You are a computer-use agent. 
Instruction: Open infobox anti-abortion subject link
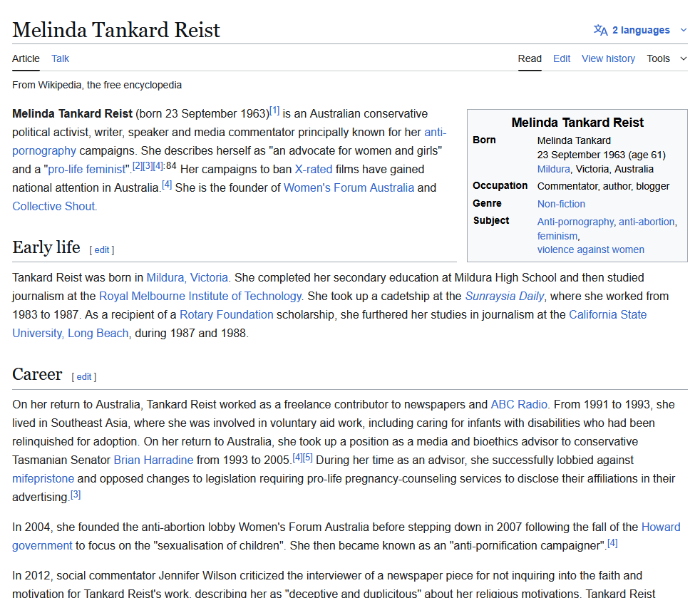[647, 222]
